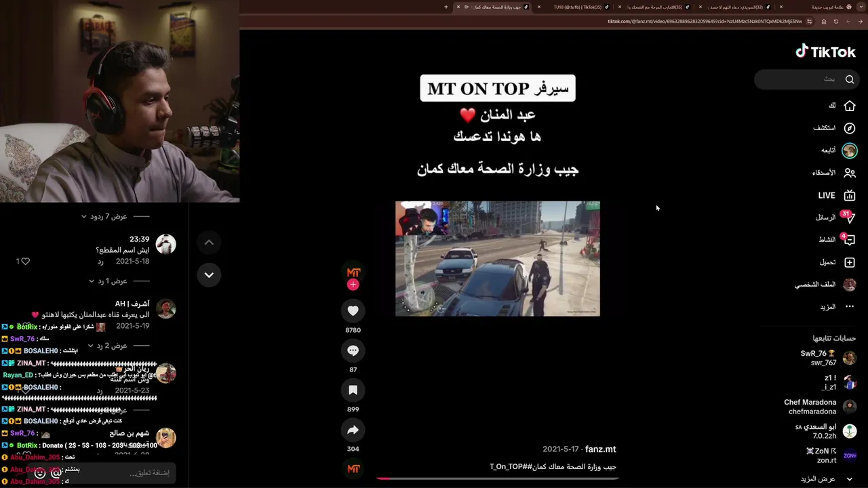The height and width of the screenshot is (488, 868).
Task: Open the MT sound disc icon
Action: point(353,468)
